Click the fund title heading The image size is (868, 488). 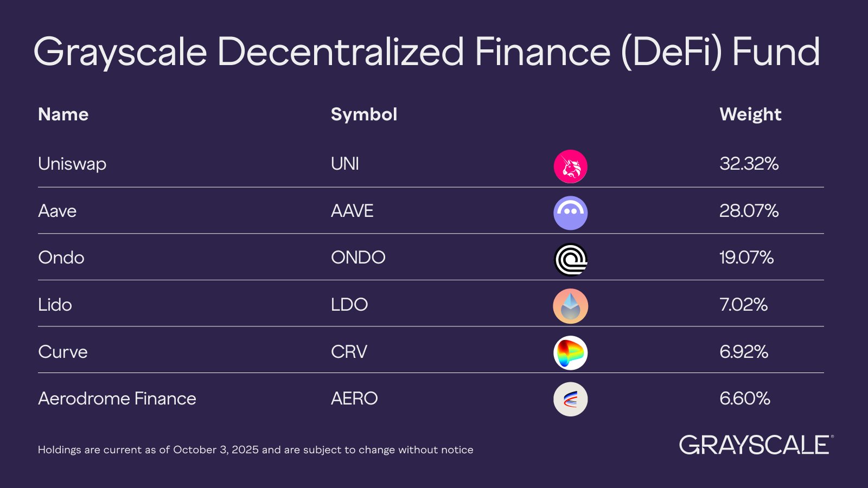coord(426,53)
